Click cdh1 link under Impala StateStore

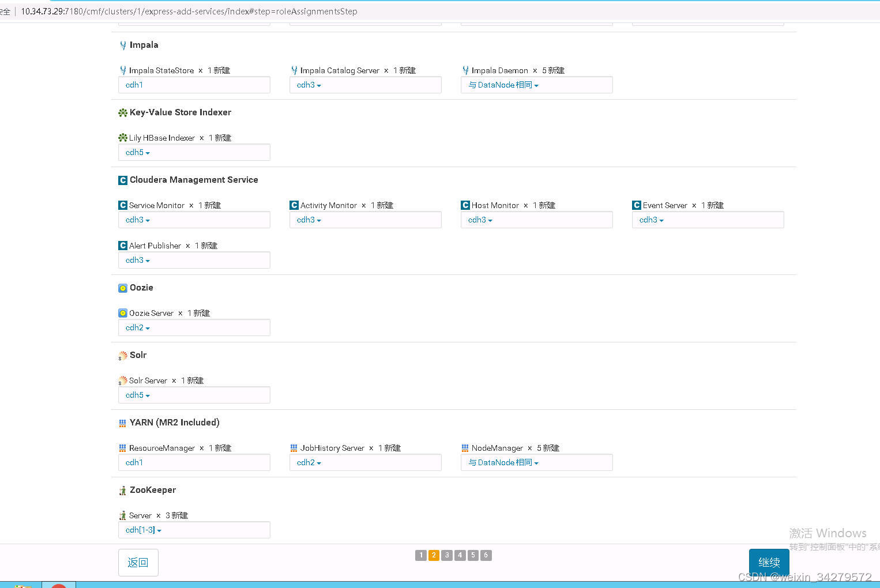click(x=134, y=85)
